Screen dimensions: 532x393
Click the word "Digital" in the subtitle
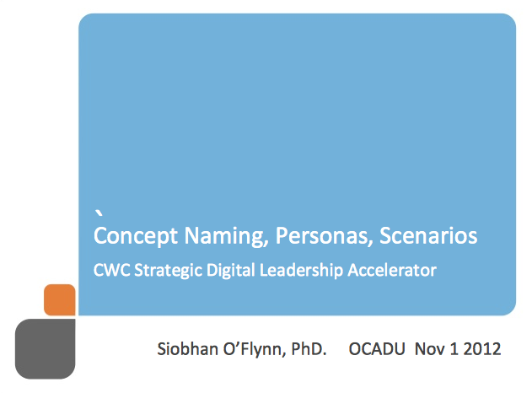click(x=231, y=272)
